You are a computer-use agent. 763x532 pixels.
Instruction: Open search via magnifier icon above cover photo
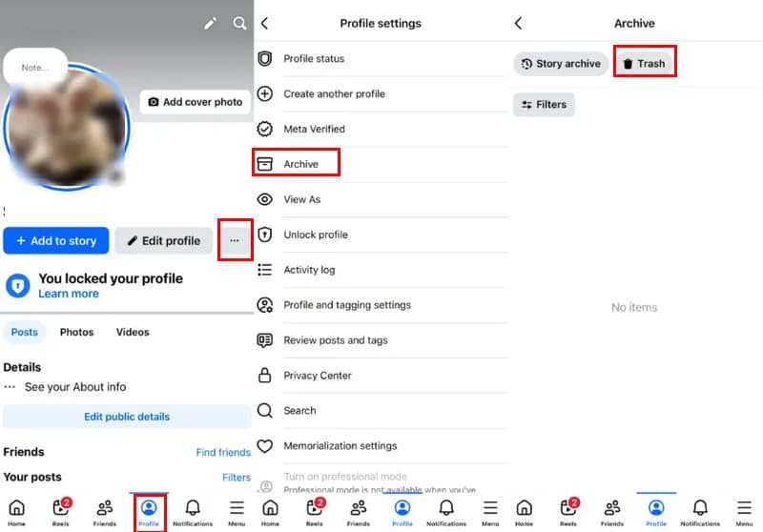(x=240, y=22)
